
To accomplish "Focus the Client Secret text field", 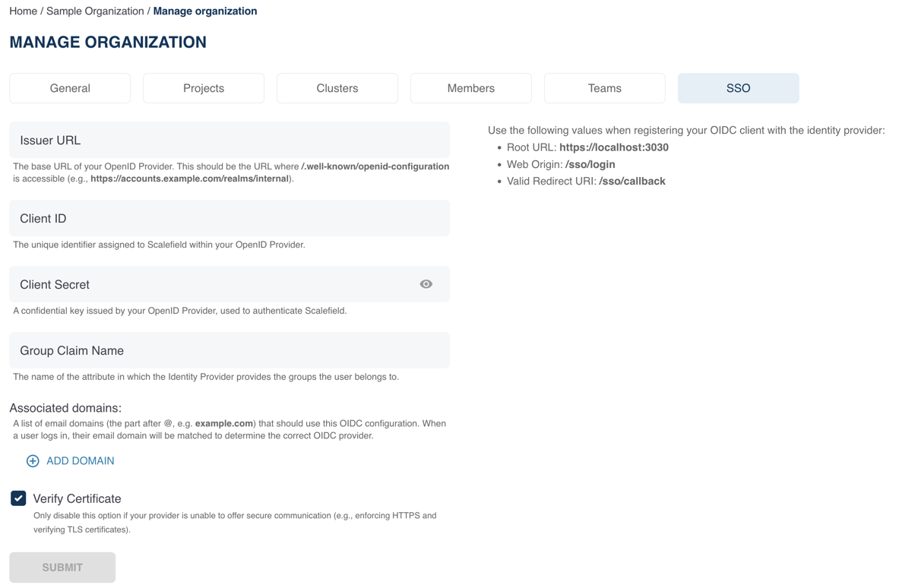I will tap(213, 285).
